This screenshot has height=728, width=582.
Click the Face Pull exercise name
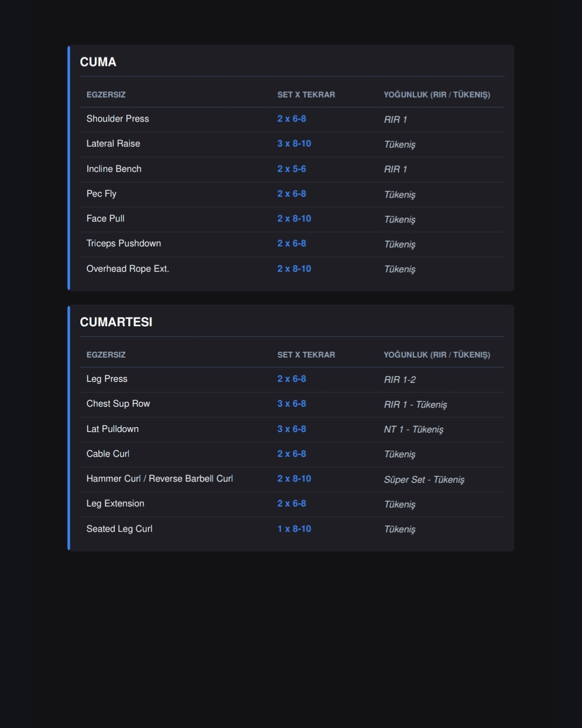105,218
